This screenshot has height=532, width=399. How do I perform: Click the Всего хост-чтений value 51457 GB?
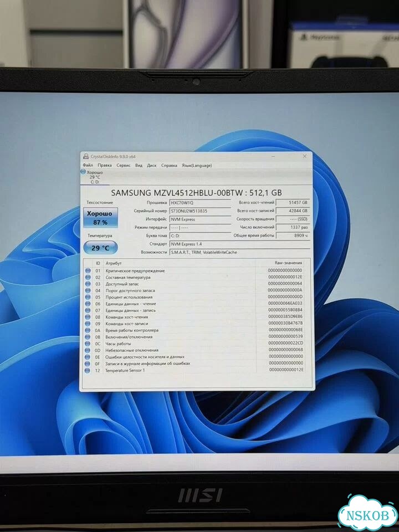pyautogui.click(x=293, y=202)
